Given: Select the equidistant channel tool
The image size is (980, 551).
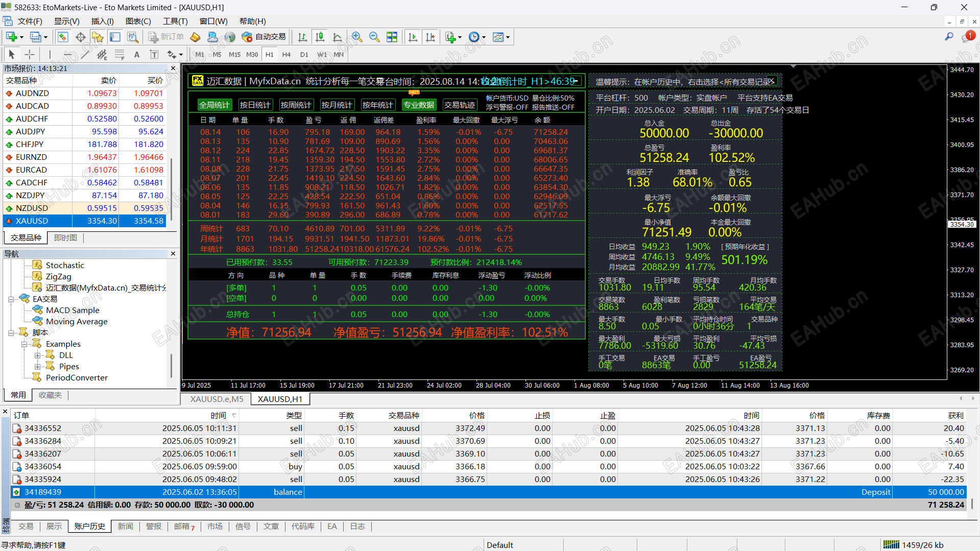Looking at the screenshot, I should (x=102, y=54).
